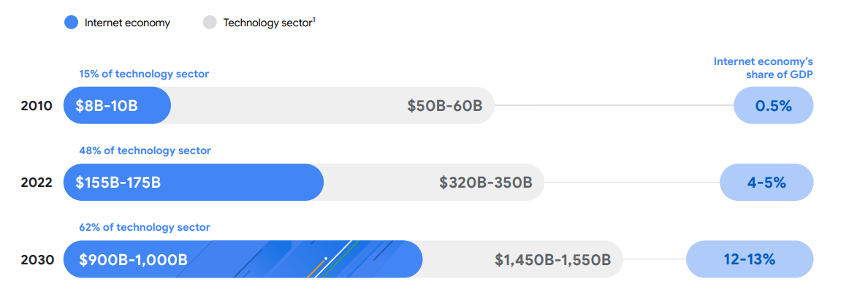The image size is (868, 306).
Task: Click the 2022 year label
Action: click(x=37, y=183)
